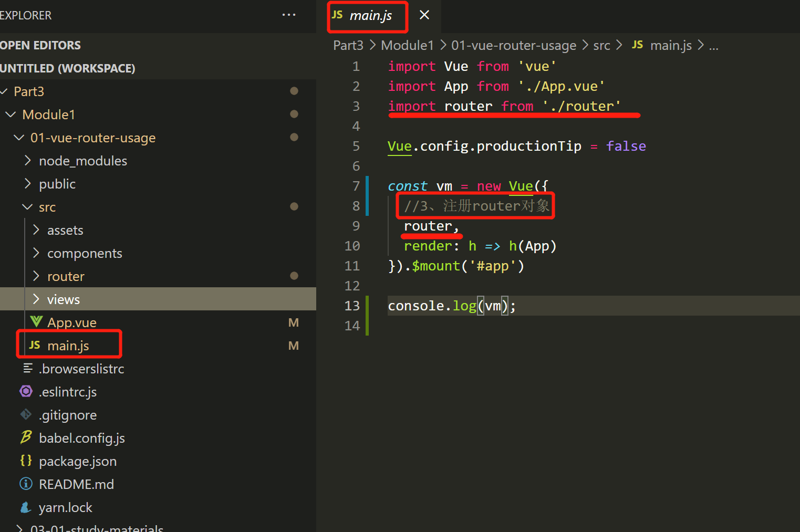Open the Explorer more actions ellipsis menu

289,15
